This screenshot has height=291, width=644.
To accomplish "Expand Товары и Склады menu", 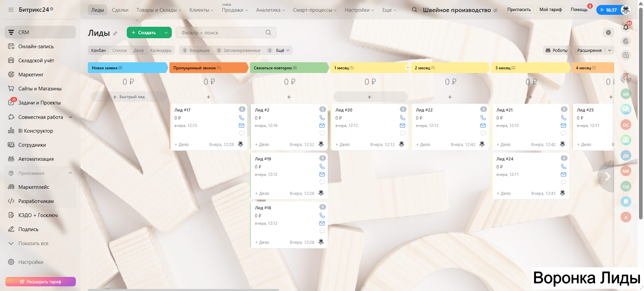I will pyautogui.click(x=159, y=10).
